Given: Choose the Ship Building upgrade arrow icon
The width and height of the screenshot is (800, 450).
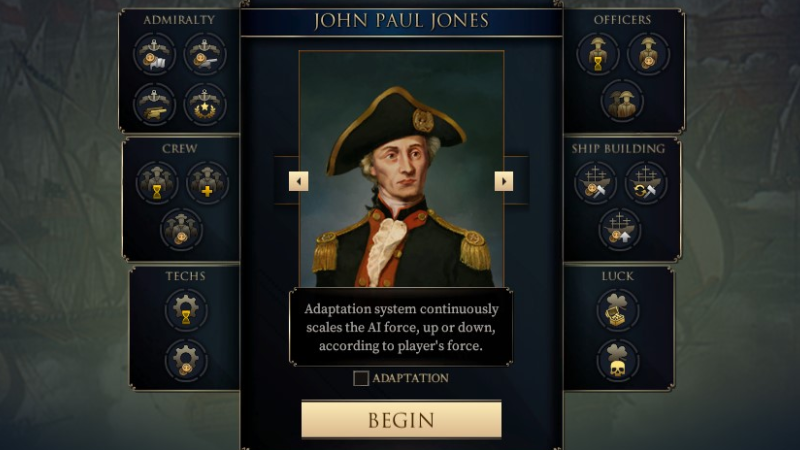Looking at the screenshot, I should [x=620, y=229].
